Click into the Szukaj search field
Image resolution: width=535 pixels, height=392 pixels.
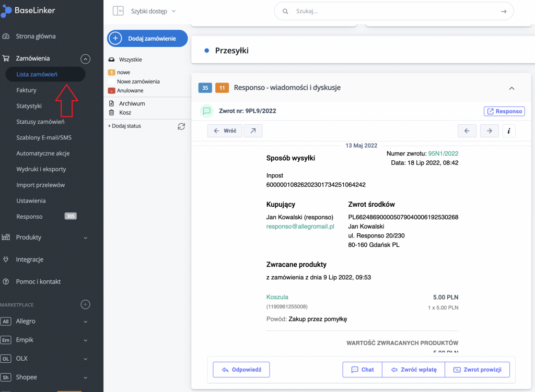(392, 11)
